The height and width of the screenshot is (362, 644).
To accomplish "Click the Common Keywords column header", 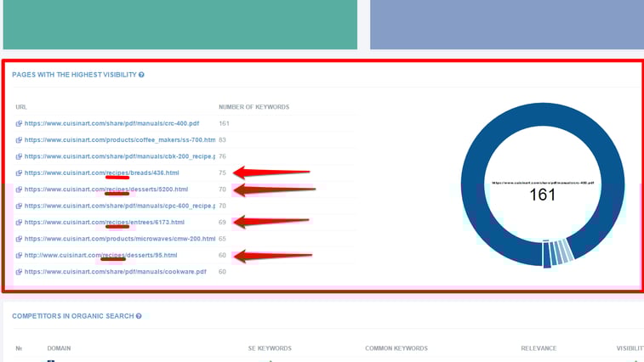I will pyautogui.click(x=396, y=348).
